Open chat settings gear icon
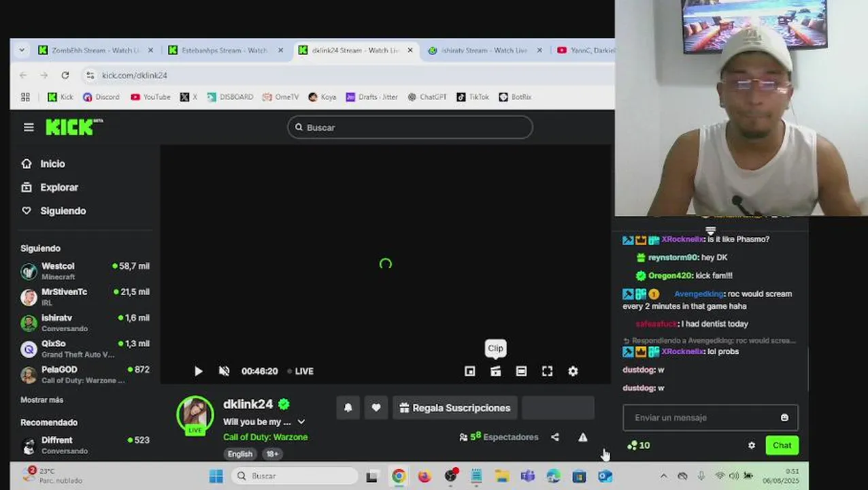 [752, 445]
